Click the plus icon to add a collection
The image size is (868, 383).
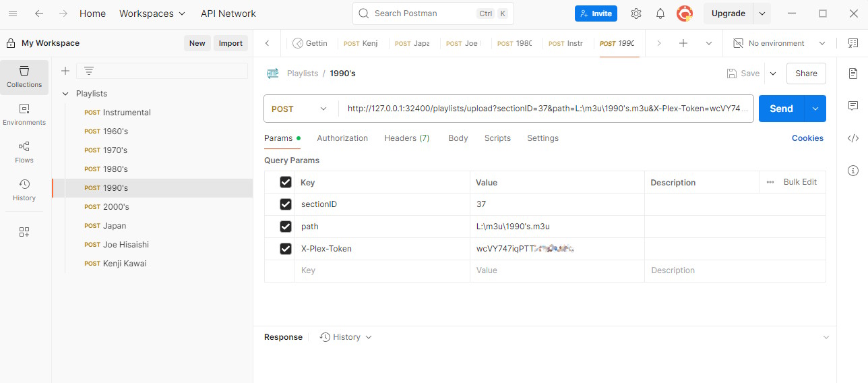tap(65, 71)
